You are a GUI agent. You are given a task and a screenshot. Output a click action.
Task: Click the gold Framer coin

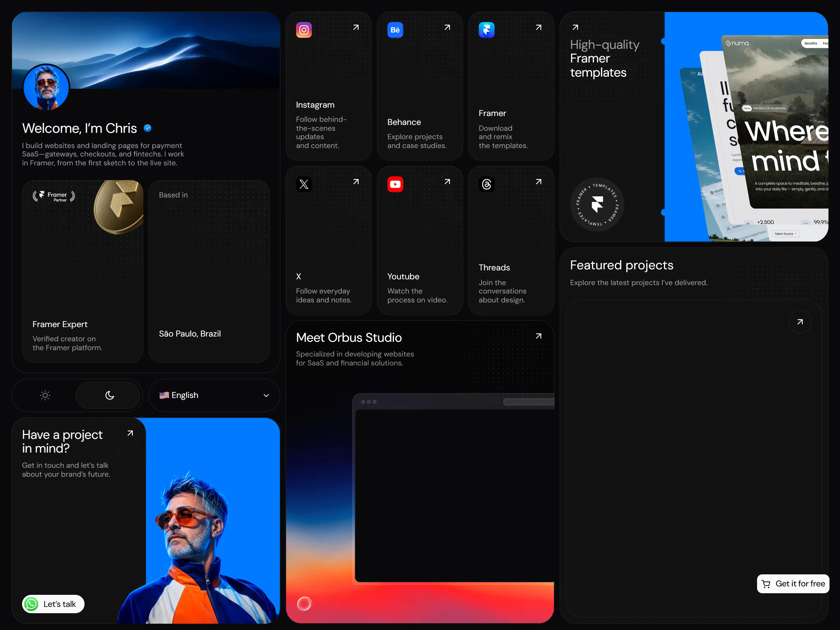point(119,206)
